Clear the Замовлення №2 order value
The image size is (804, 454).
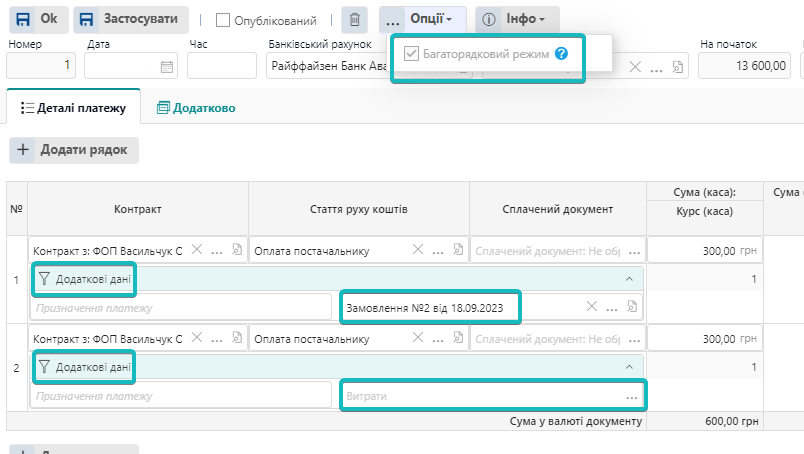[x=591, y=306]
